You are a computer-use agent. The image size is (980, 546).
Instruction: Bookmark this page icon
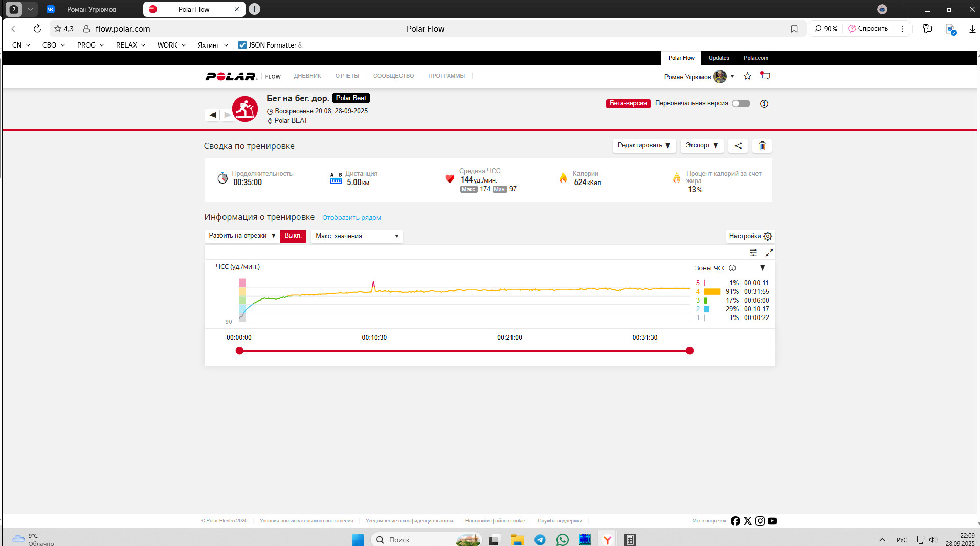point(794,29)
